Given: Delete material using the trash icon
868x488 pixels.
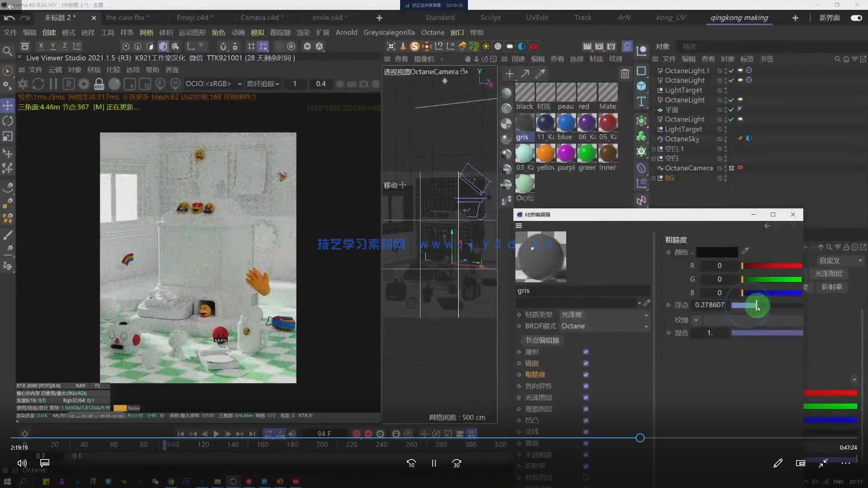Looking at the screenshot, I should [625, 74].
